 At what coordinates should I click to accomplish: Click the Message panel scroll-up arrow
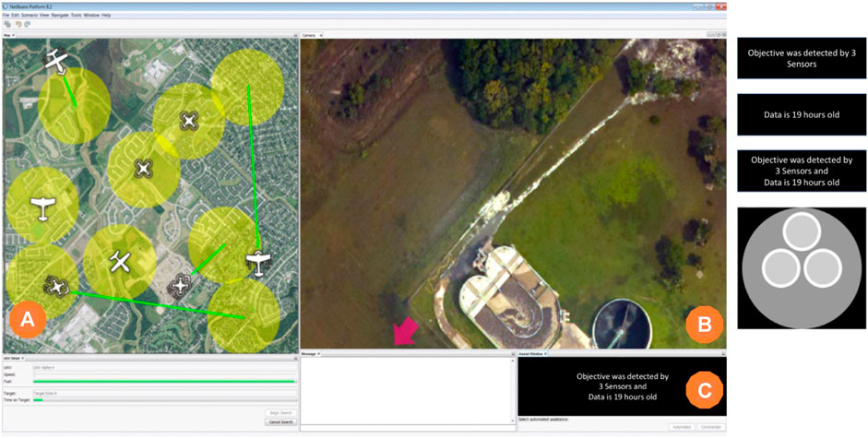(x=512, y=361)
